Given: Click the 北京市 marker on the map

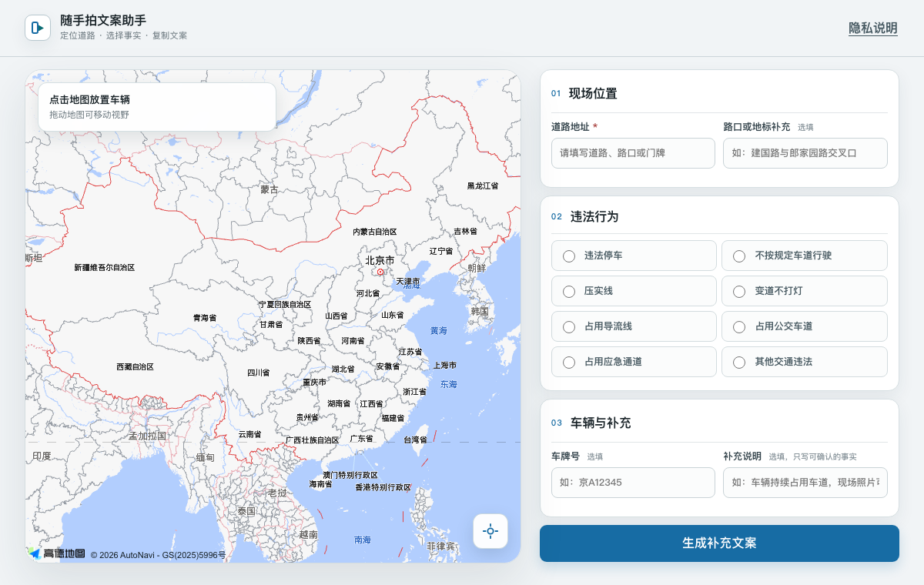Looking at the screenshot, I should (x=380, y=272).
